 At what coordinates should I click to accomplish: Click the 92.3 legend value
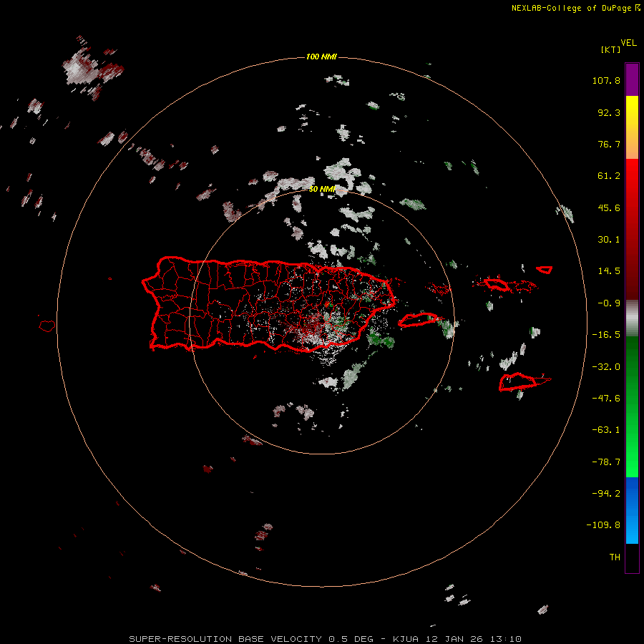point(609,112)
